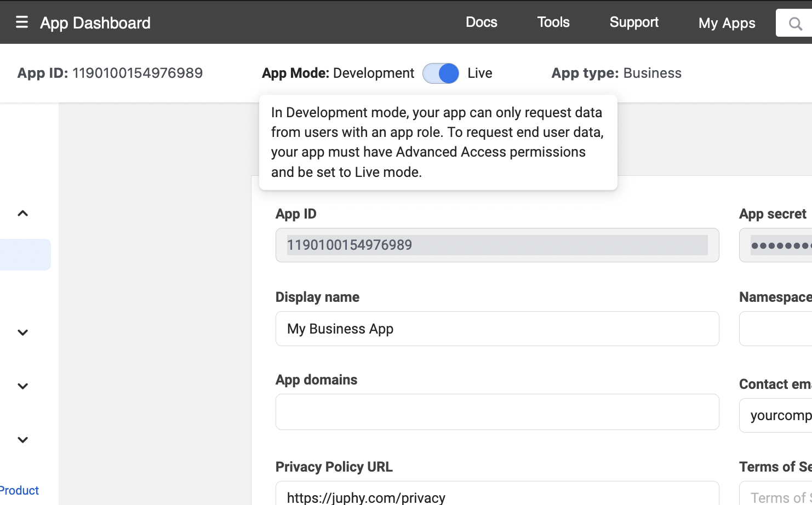The height and width of the screenshot is (505, 812).
Task: Click the App ID field
Action: click(x=497, y=245)
